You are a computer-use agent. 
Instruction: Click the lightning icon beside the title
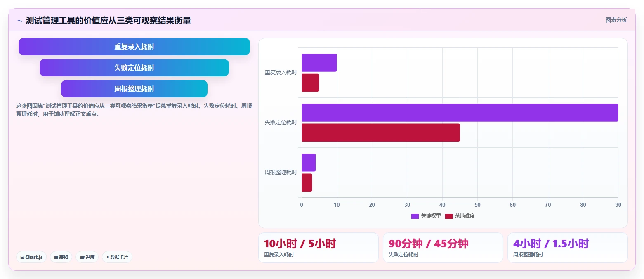coord(19,21)
